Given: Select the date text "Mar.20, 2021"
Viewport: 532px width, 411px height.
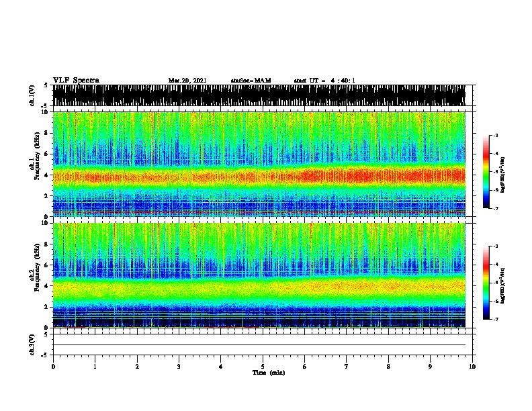Looking at the screenshot, I should point(187,81).
